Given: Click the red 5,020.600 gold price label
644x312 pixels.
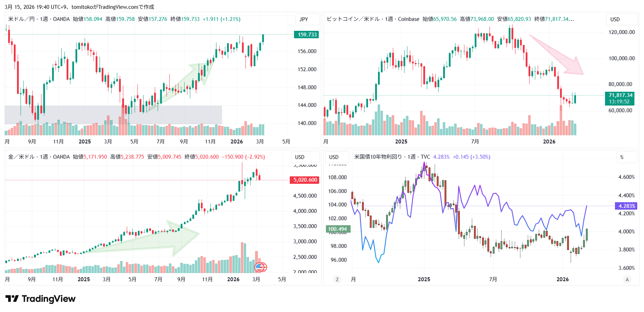Looking at the screenshot, I should point(305,180).
